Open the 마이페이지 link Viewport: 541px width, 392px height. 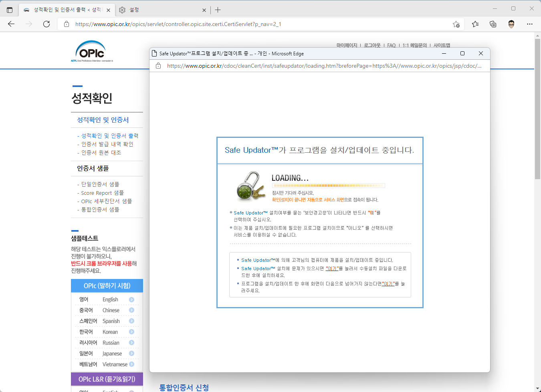[x=347, y=45]
